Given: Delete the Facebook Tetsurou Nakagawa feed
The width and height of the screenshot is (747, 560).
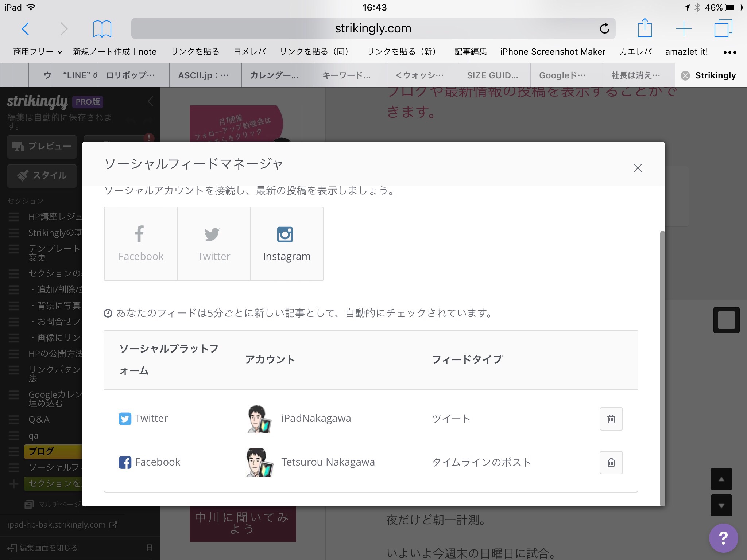Looking at the screenshot, I should [x=611, y=463].
